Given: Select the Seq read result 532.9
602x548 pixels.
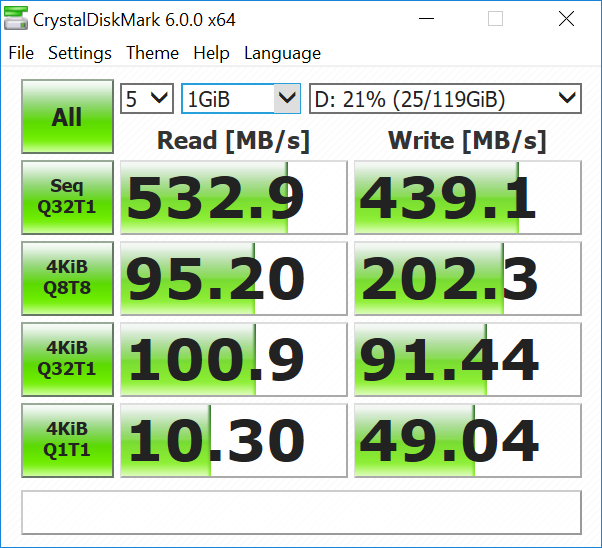Looking at the screenshot, I should click(x=234, y=197).
